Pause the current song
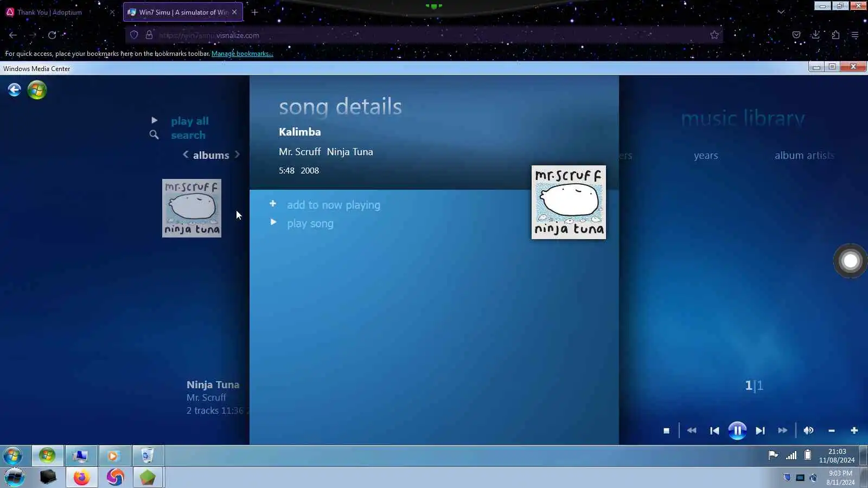The image size is (868, 488). (x=737, y=431)
